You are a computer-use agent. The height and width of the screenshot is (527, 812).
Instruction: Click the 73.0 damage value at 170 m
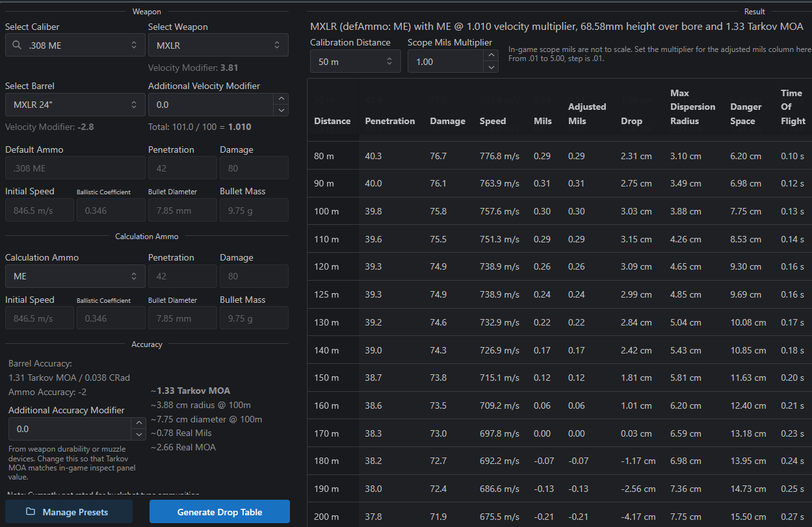click(438, 433)
